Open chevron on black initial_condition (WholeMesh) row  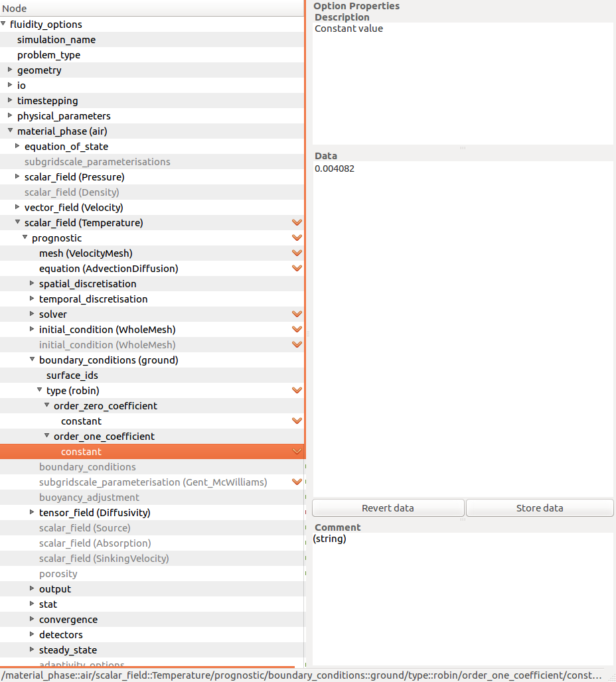point(297,329)
